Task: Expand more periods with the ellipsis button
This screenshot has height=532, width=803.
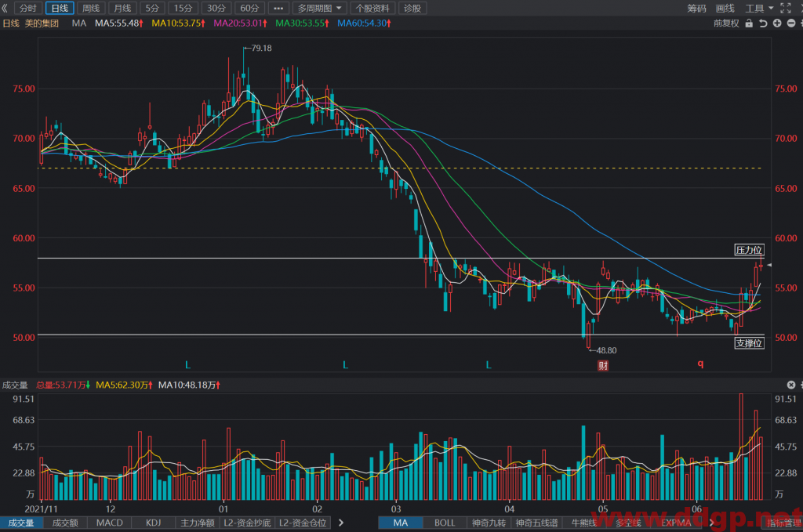Action: [x=278, y=8]
